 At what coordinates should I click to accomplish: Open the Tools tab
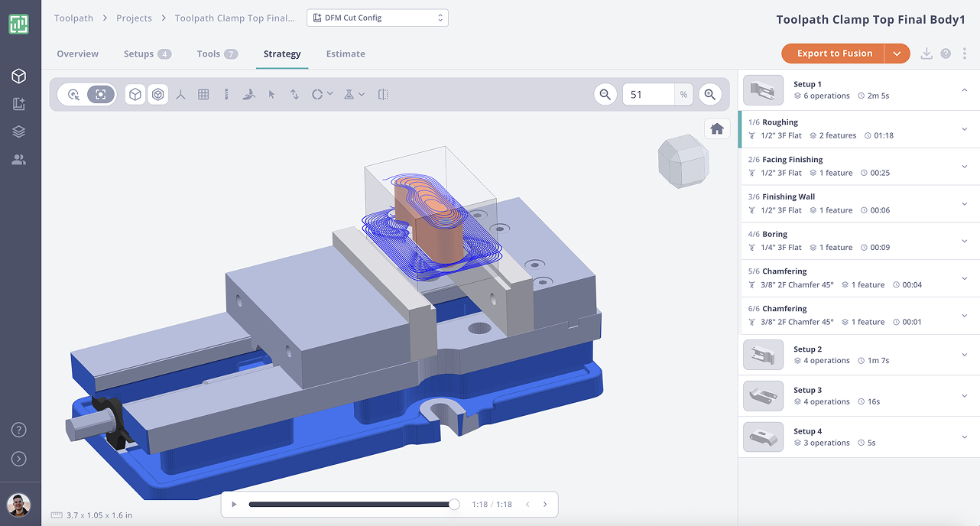point(209,54)
